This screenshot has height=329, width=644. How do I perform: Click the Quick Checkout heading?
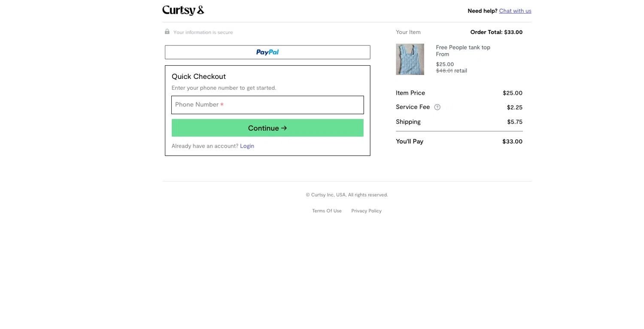198,76
